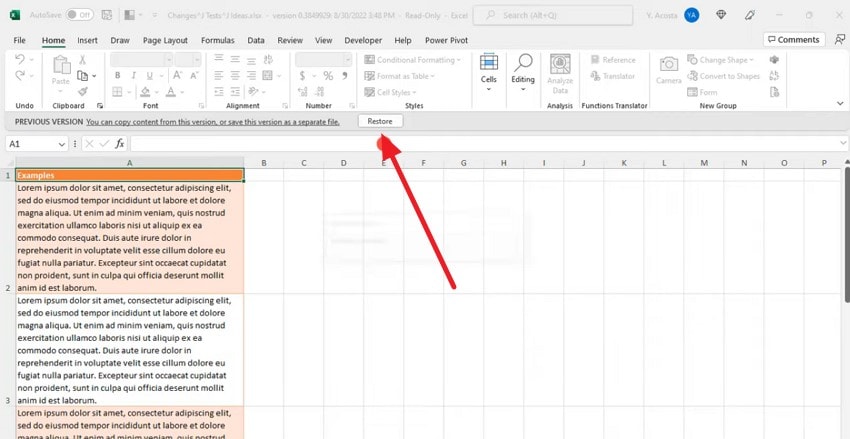Click the Percent Style icon

(328, 76)
